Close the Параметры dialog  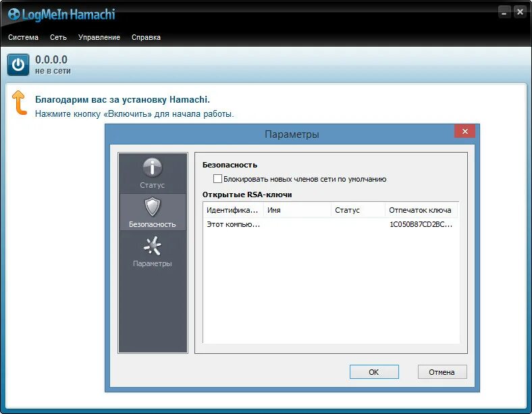point(464,131)
